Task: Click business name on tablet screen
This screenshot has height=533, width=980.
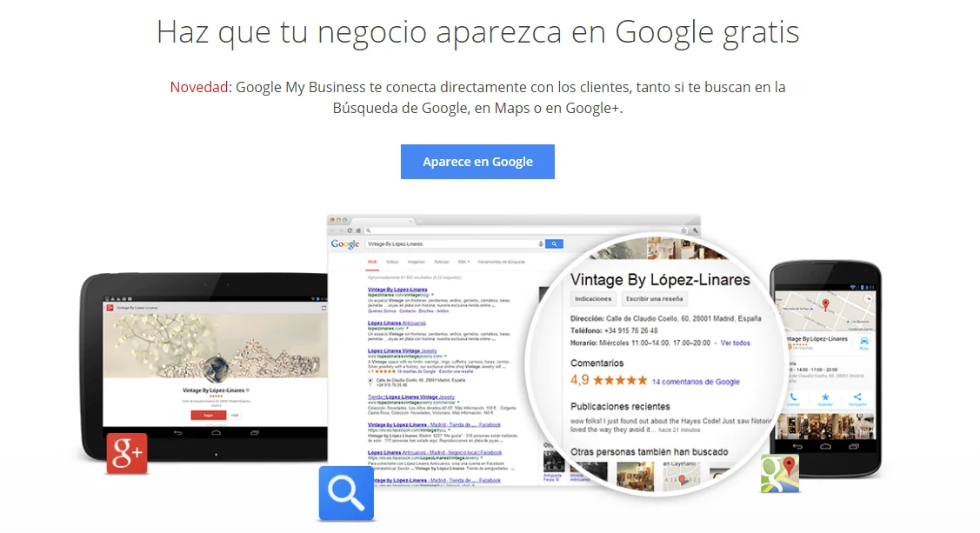Action: [213, 390]
